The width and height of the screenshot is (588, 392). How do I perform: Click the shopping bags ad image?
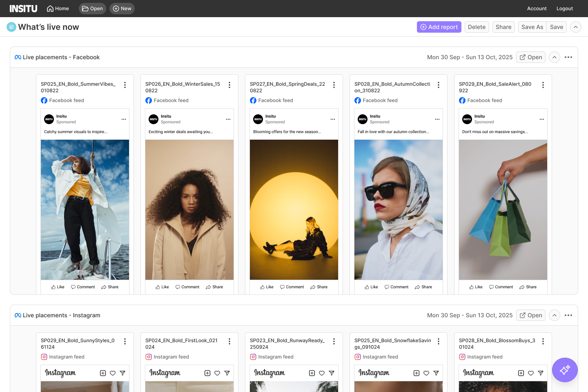pyautogui.click(x=503, y=210)
